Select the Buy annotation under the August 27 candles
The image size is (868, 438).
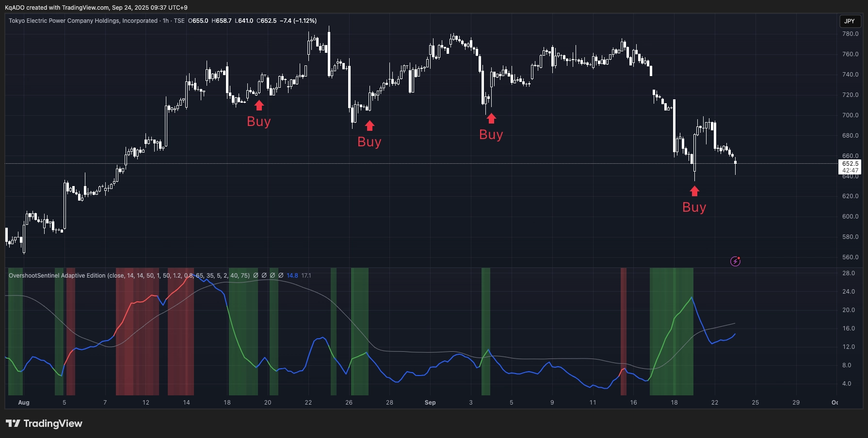(370, 141)
